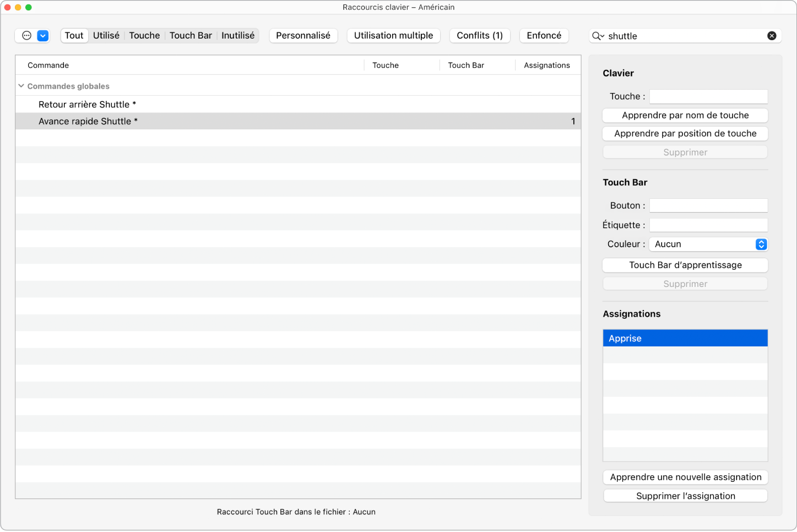Open the search magnifier options

(x=598, y=36)
